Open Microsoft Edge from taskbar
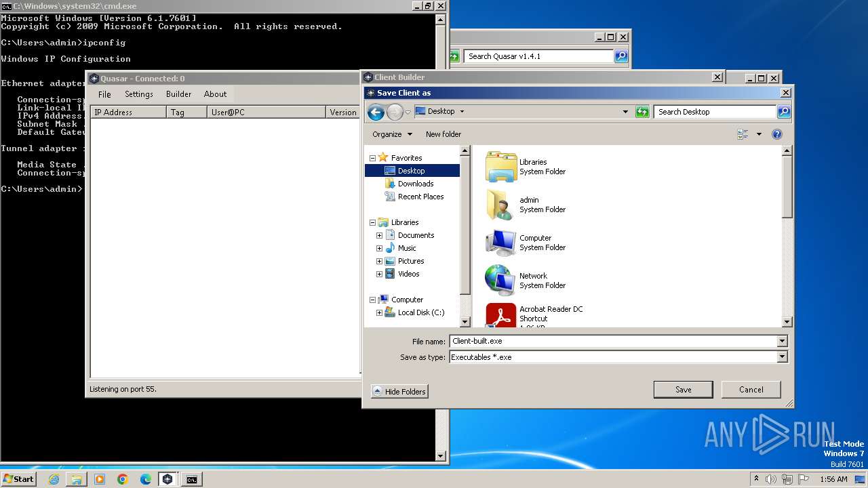 point(146,479)
